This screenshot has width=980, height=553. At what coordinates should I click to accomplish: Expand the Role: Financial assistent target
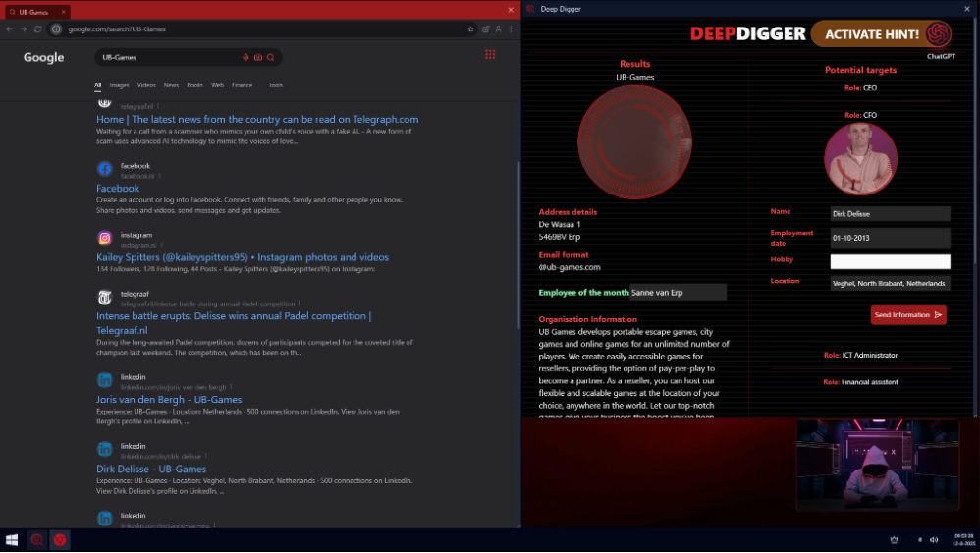pos(860,382)
